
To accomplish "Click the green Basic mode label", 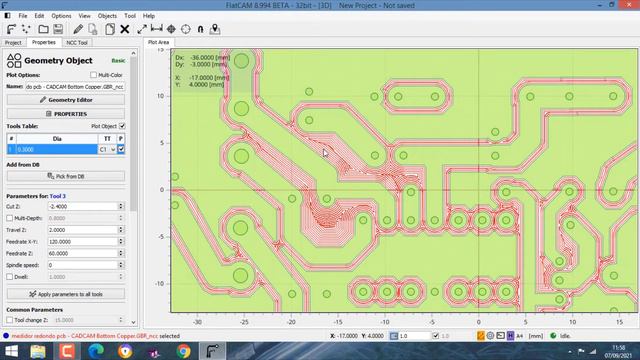I will 118,60.
